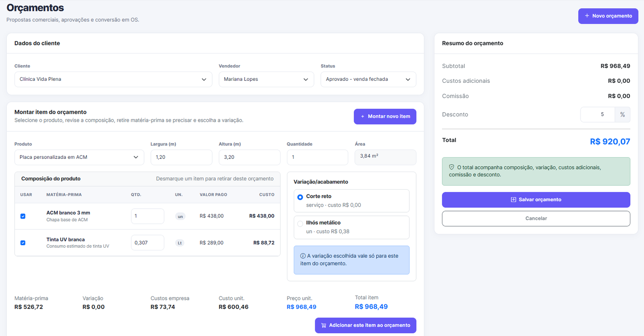Image resolution: width=644 pixels, height=336 pixels.
Task: Click the cart icon on the Adicionar este item button
Action: 324,326
